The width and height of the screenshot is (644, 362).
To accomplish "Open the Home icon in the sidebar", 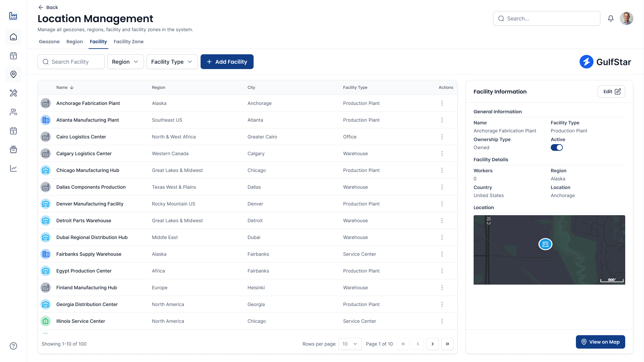I will [x=13, y=37].
